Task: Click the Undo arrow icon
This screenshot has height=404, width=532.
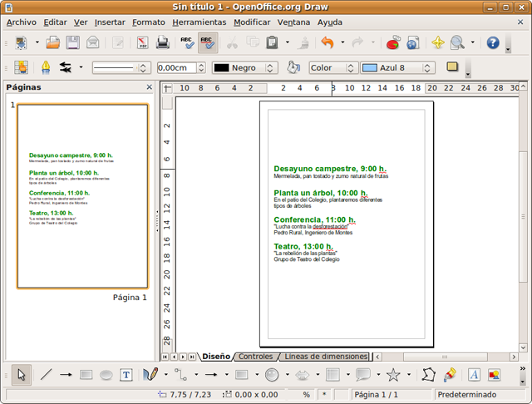Action: pyautogui.click(x=327, y=42)
